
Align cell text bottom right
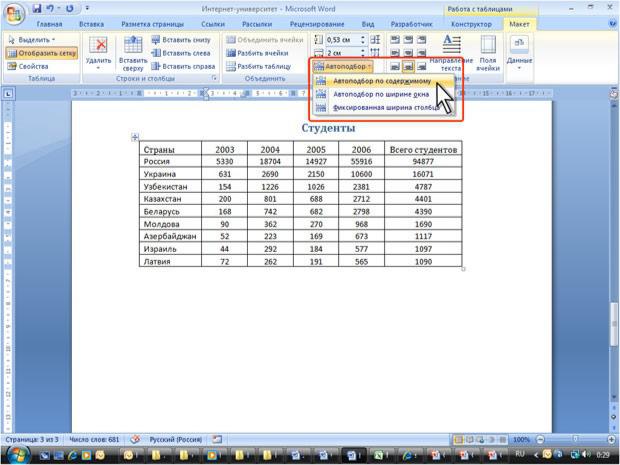(x=422, y=66)
